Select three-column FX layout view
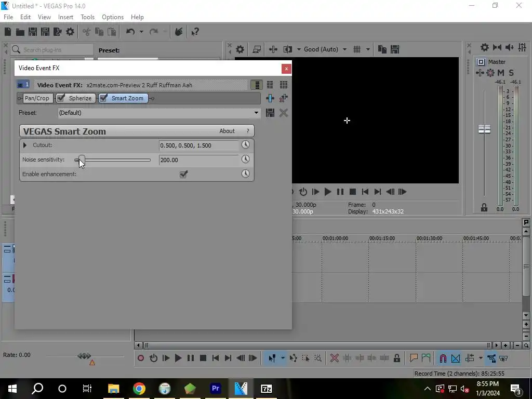 tap(284, 85)
